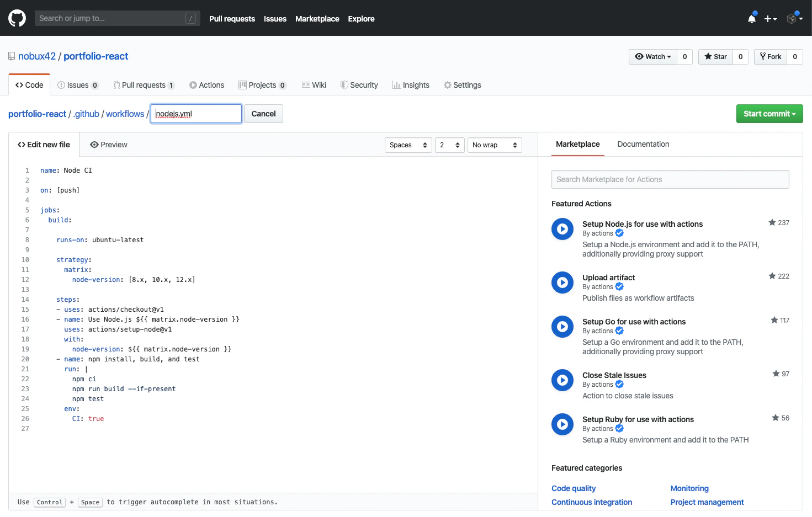
Task: Open the Start commit dropdown
Action: (x=769, y=114)
